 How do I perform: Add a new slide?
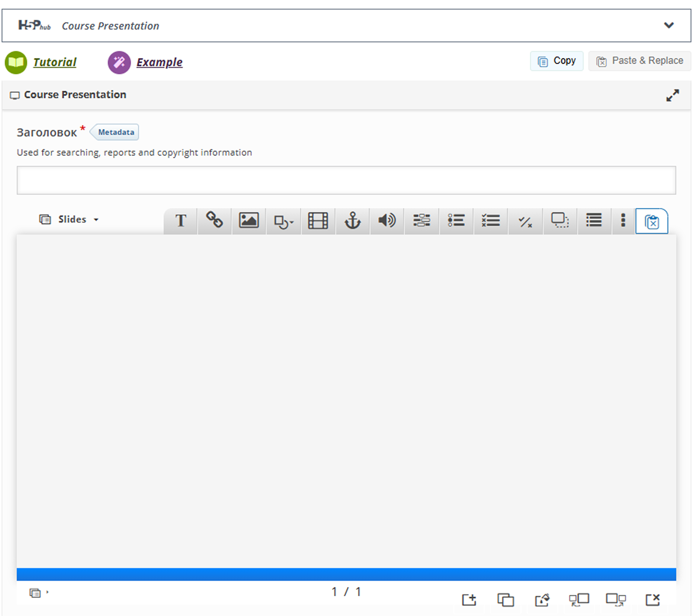pyautogui.click(x=469, y=599)
